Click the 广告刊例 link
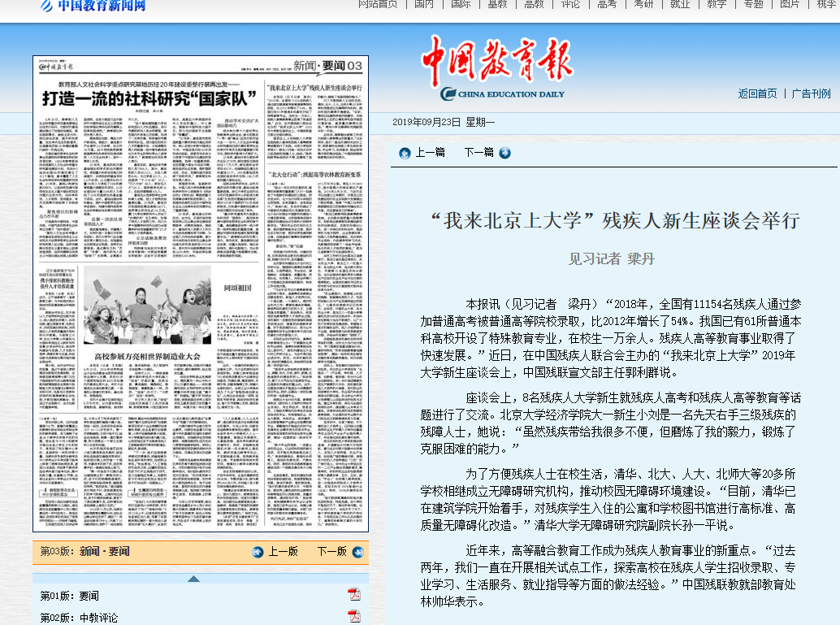The height and width of the screenshot is (625, 840). click(811, 93)
